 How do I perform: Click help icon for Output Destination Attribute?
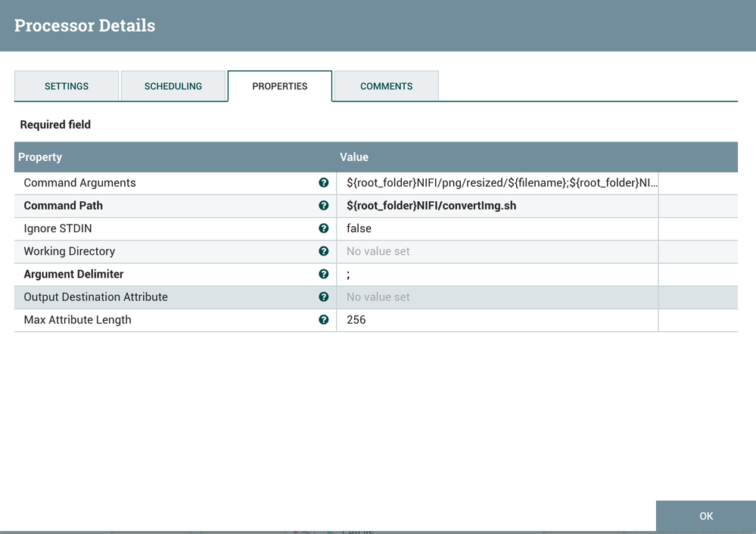[x=324, y=296]
